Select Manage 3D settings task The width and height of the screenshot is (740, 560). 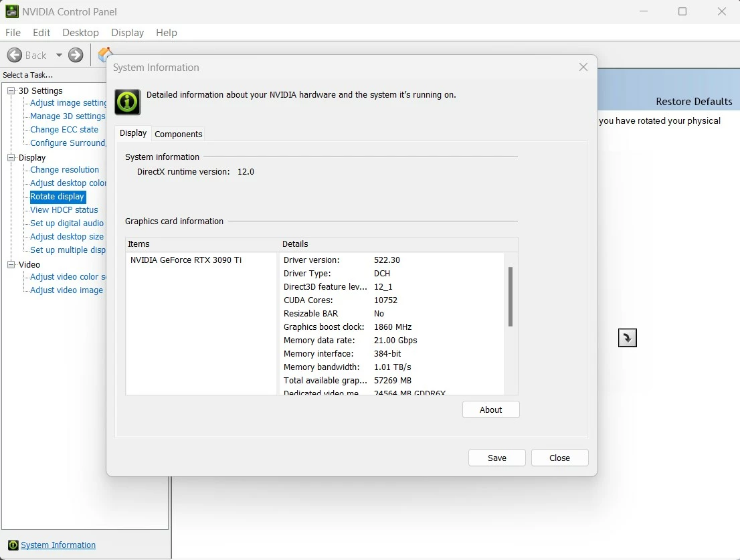(68, 116)
